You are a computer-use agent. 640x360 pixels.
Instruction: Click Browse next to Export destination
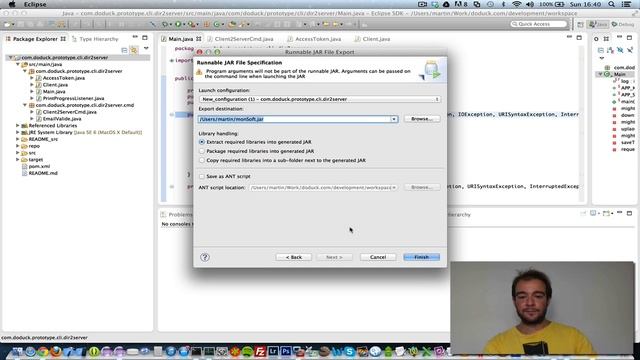(x=422, y=119)
